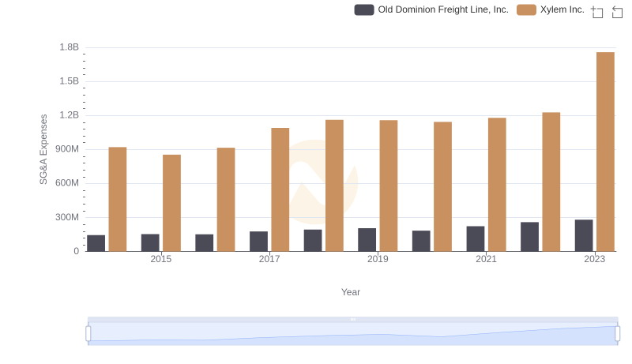Select the Old Dominion bar for 2020

(421, 241)
